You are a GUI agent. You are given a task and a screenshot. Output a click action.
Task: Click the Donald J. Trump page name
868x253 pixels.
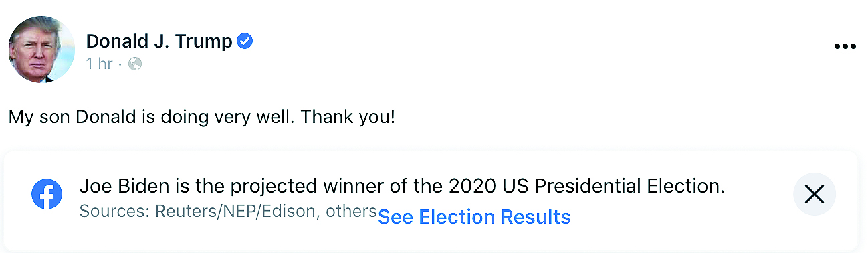pyautogui.click(x=159, y=41)
